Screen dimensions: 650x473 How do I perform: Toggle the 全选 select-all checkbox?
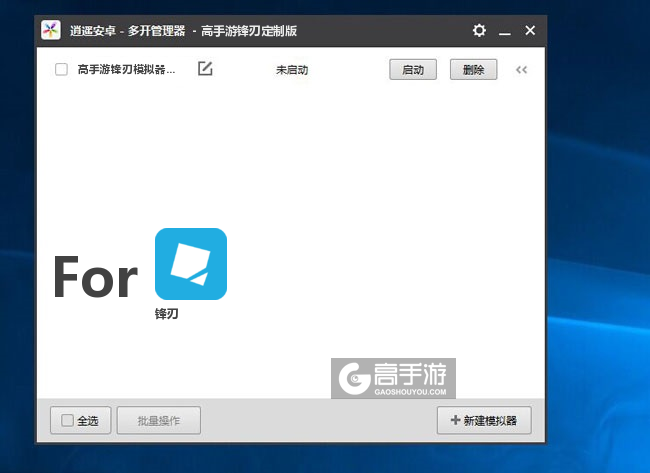coord(67,420)
